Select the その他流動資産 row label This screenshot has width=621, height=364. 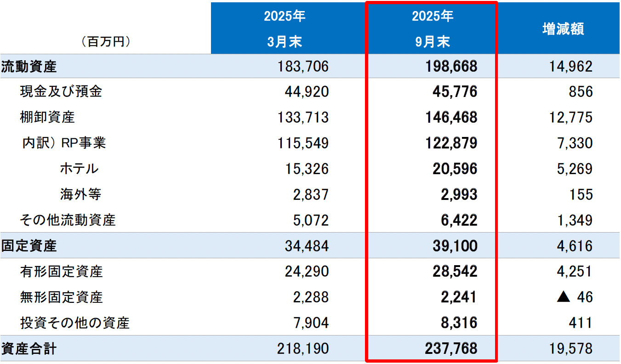pos(68,220)
